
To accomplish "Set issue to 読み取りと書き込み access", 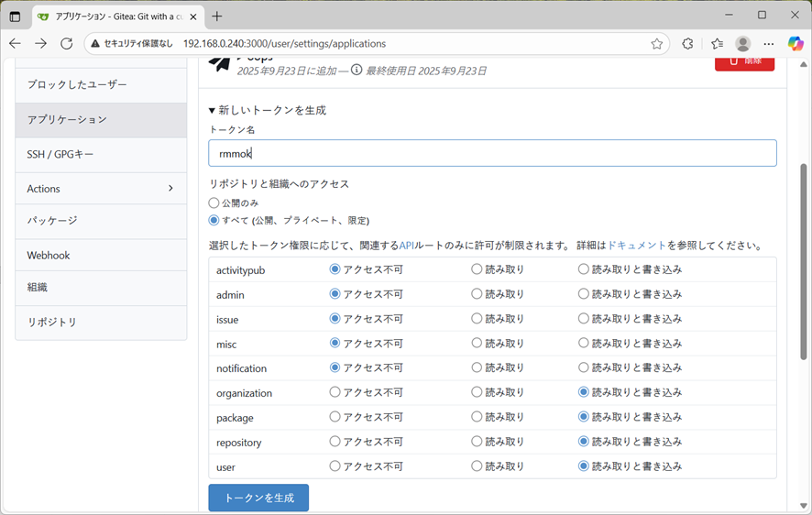I will [x=584, y=319].
